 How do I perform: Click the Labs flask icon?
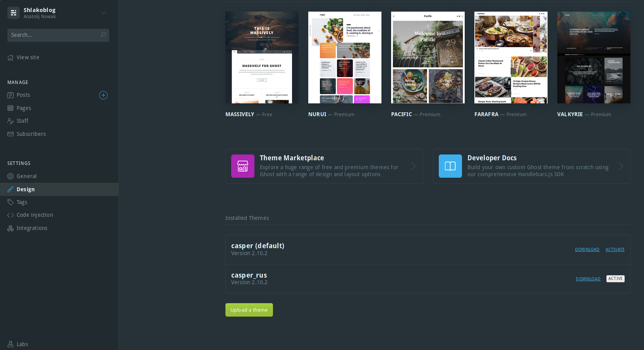(x=10, y=344)
